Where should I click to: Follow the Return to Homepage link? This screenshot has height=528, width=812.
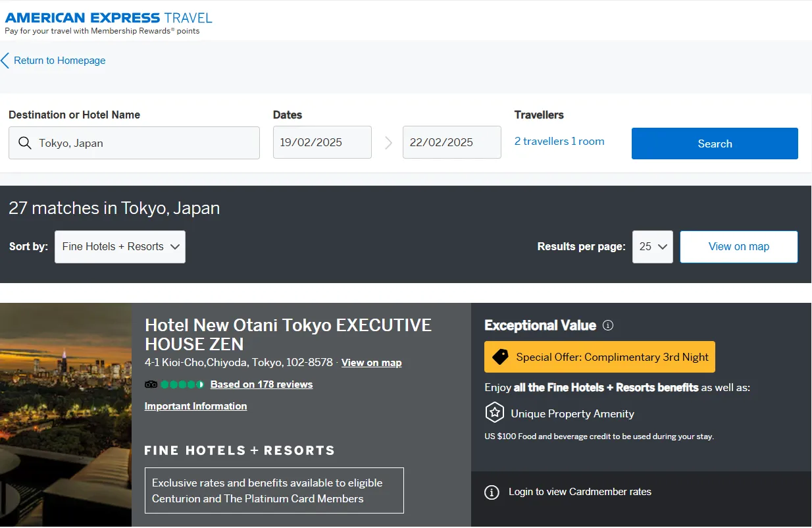tap(59, 61)
